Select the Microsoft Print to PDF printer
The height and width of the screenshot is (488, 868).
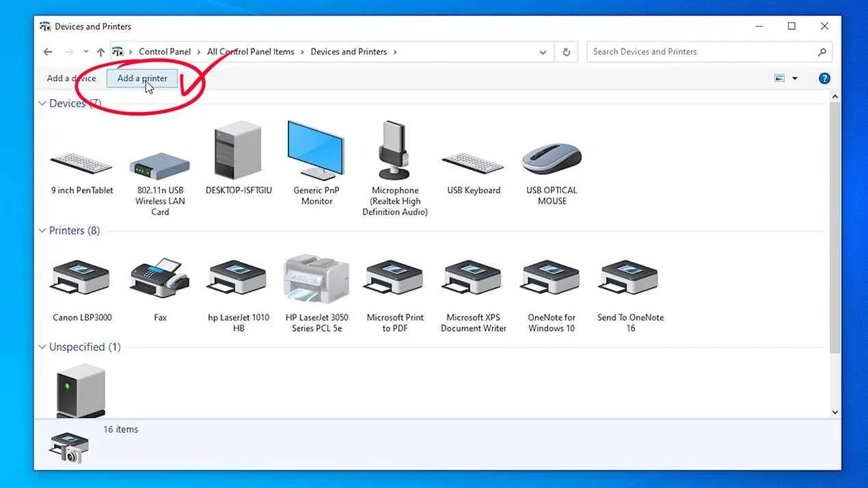point(394,277)
